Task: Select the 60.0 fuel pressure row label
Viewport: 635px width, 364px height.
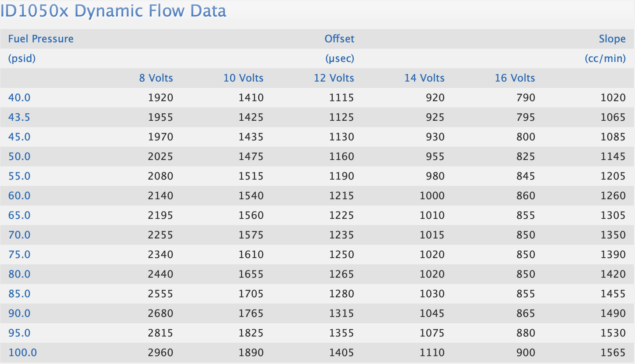Action: coord(19,195)
